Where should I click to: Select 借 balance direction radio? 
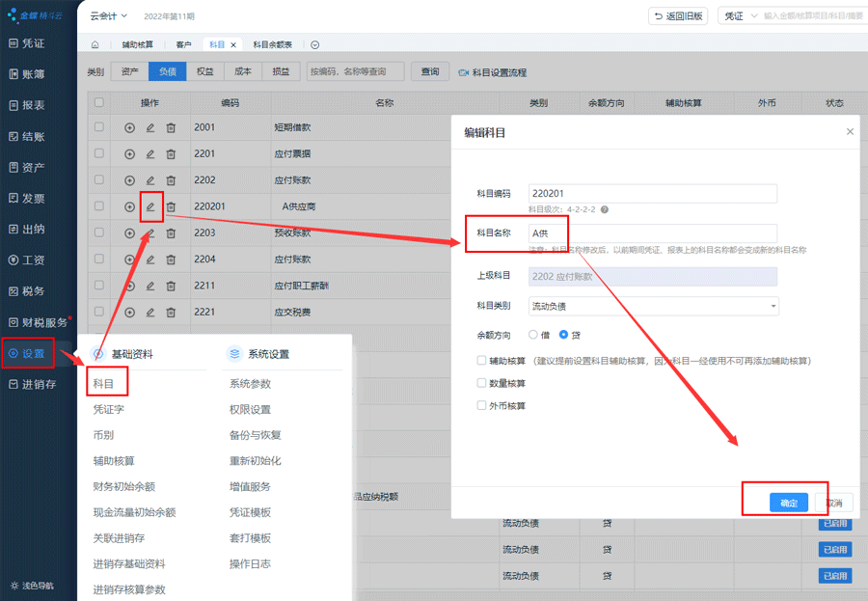coord(532,335)
